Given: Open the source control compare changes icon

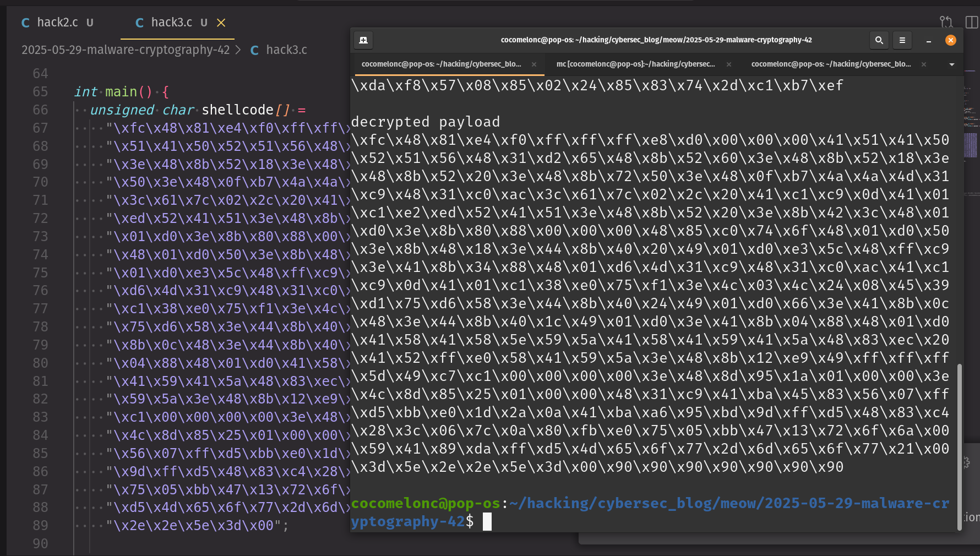Looking at the screenshot, I should point(946,22).
